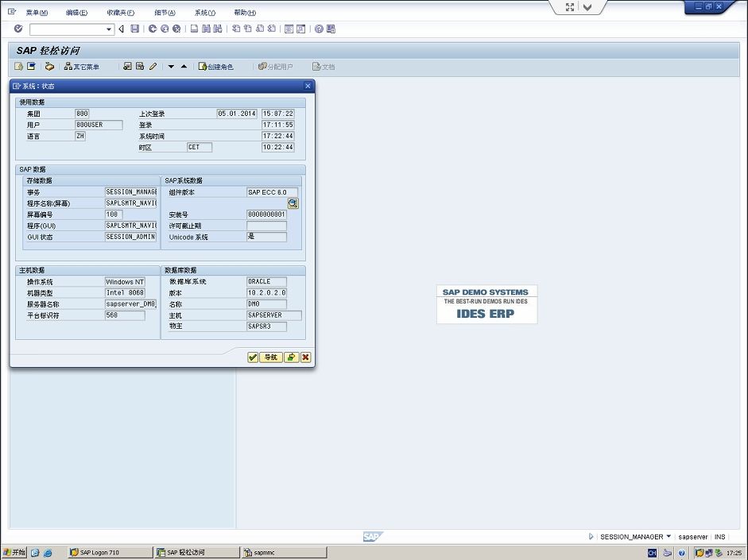
Task: Click the 创建角色 create role button
Action: click(215, 67)
